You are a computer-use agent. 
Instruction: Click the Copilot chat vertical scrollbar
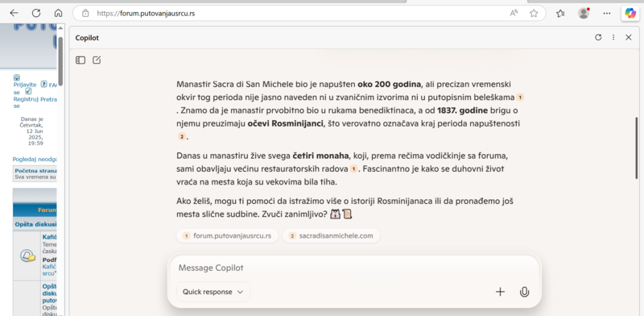coord(637,148)
